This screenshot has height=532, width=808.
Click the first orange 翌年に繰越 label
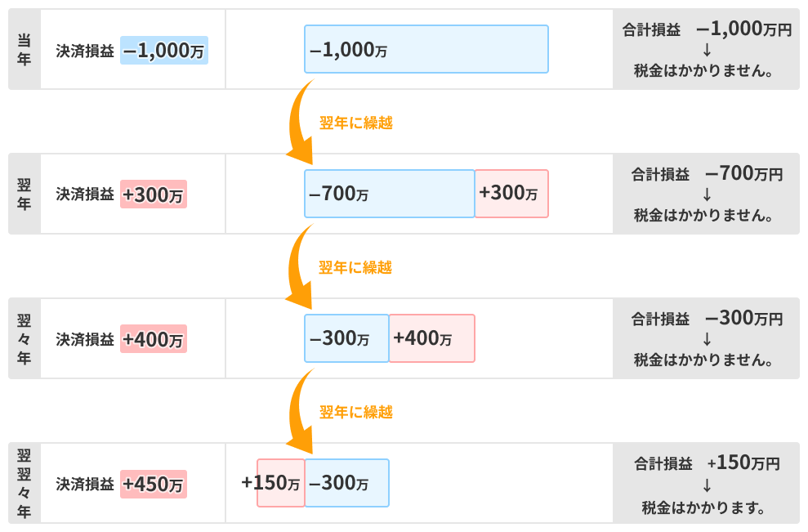click(x=356, y=123)
